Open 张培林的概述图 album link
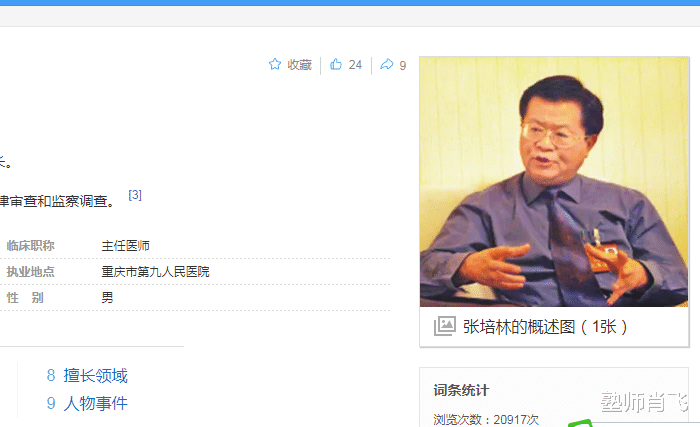The image size is (700, 427). click(x=545, y=327)
